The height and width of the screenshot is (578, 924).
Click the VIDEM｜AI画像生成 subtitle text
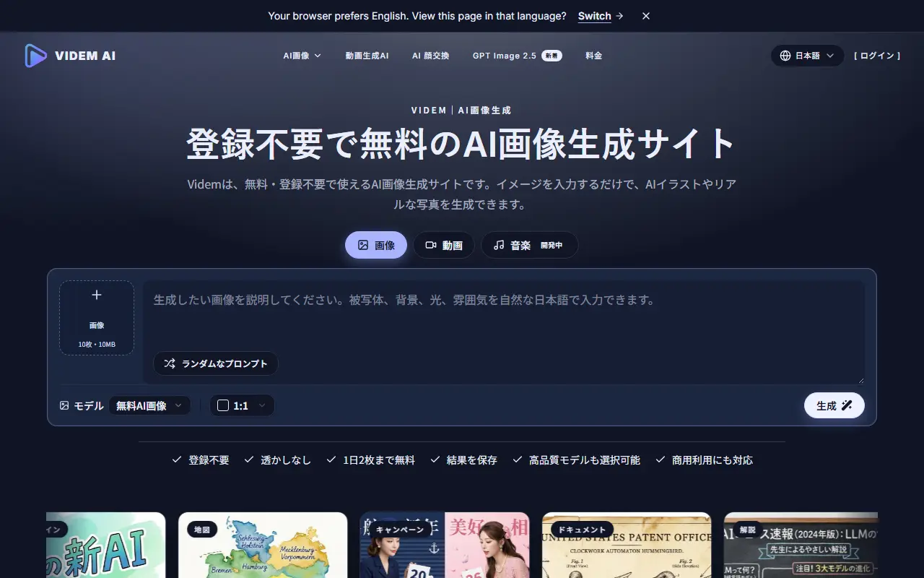point(461,110)
